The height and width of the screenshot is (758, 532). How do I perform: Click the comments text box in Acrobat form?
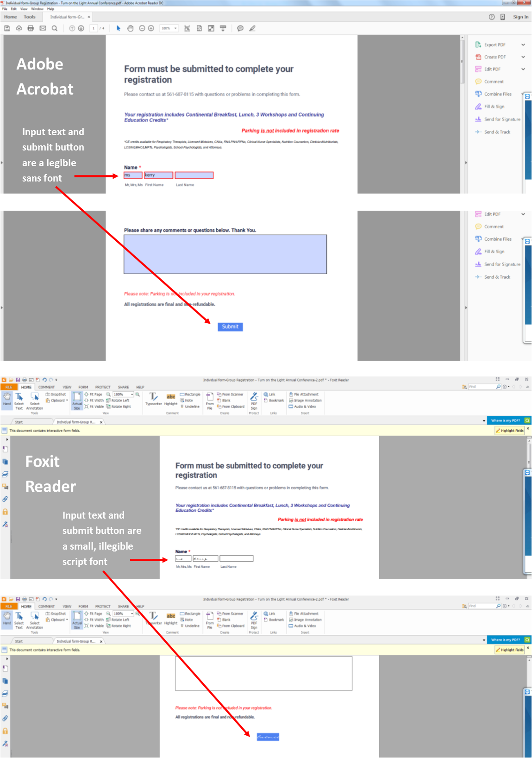tap(225, 254)
